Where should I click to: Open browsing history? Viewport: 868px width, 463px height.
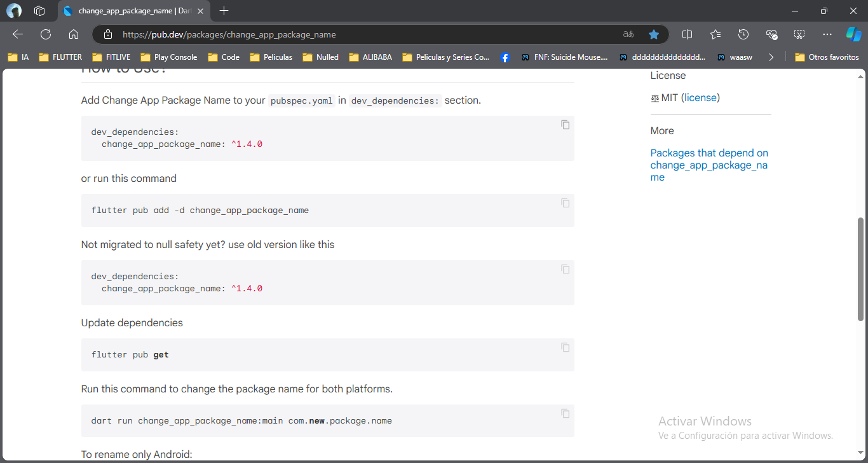[x=743, y=34]
